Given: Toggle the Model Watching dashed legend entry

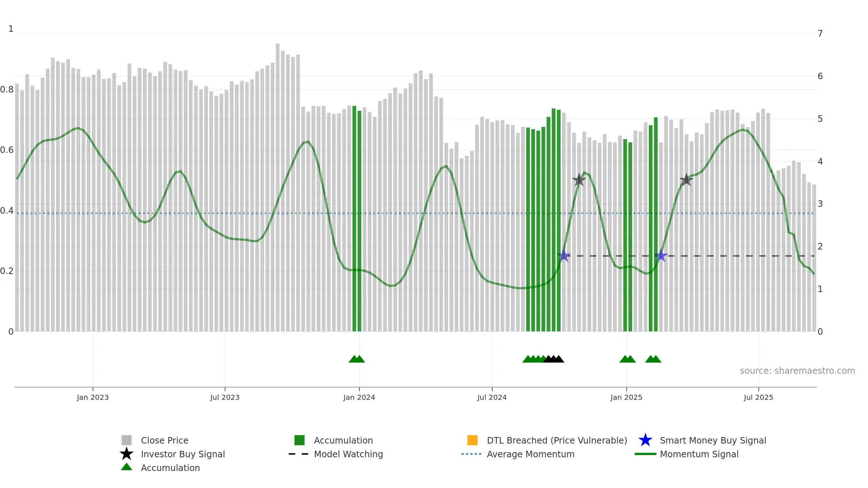Looking at the screenshot, I should tap(336, 454).
